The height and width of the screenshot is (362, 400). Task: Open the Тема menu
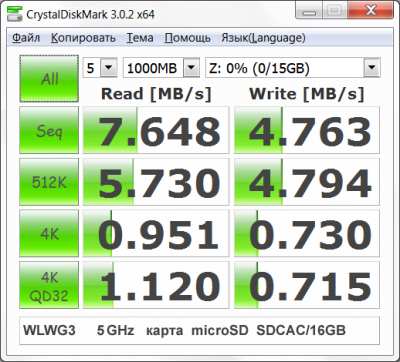tap(140, 38)
